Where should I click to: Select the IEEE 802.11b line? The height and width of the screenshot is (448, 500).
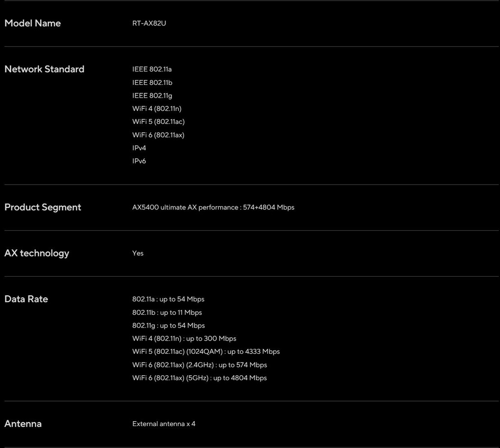point(152,82)
